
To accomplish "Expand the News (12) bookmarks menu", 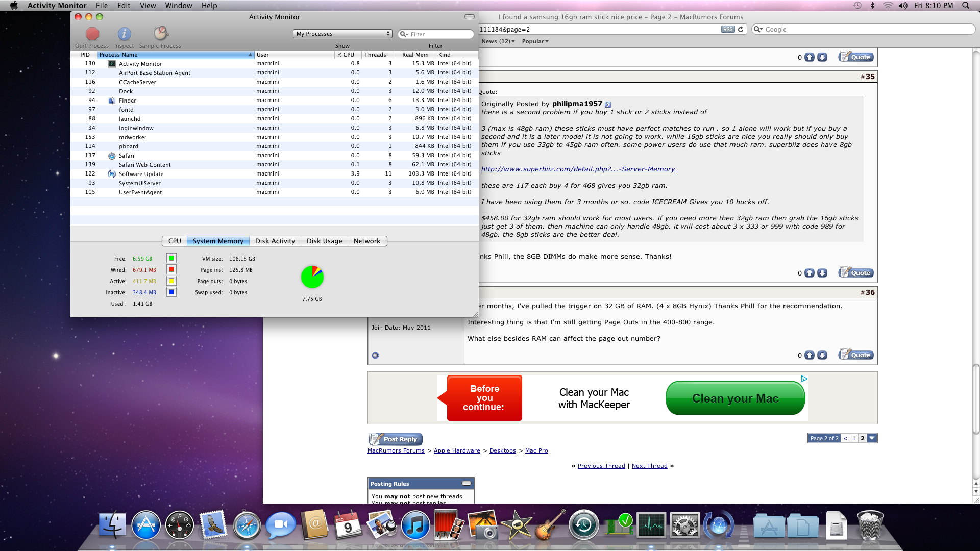I will pos(498,41).
